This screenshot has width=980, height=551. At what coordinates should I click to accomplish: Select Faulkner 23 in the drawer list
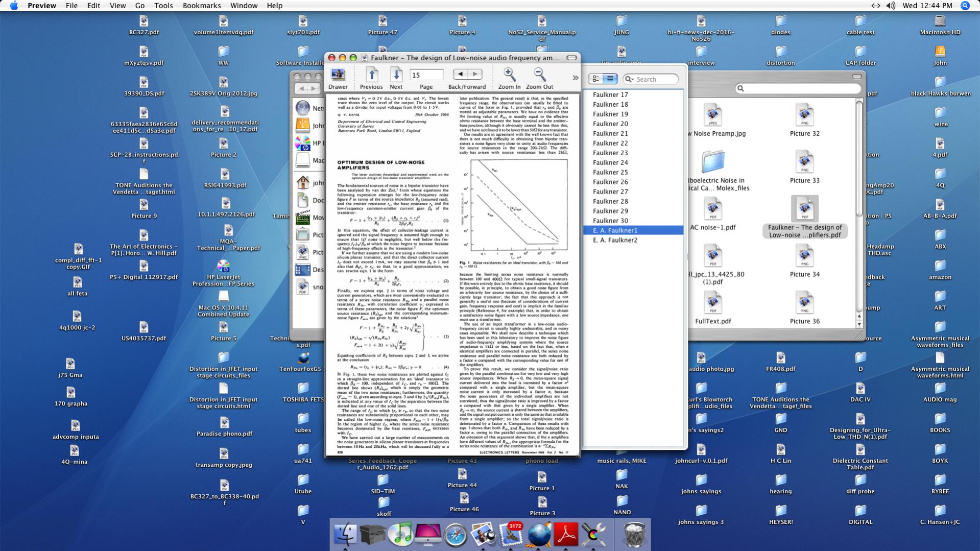(633, 153)
